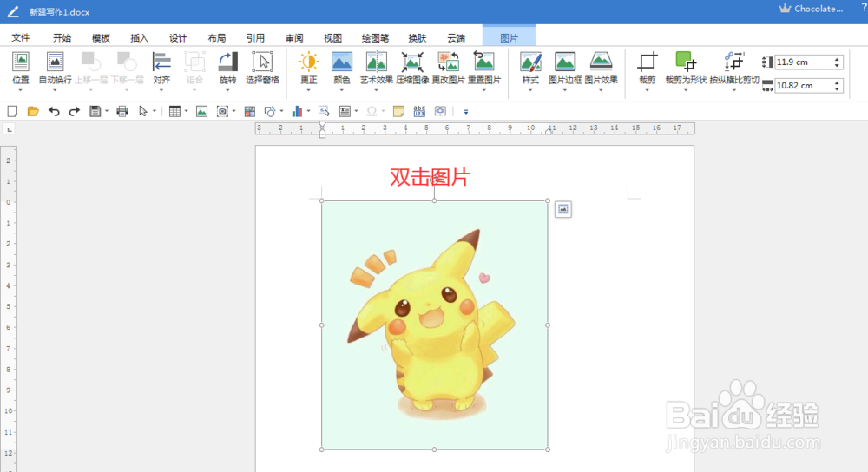Click the new blank document icon

pyautogui.click(x=12, y=111)
